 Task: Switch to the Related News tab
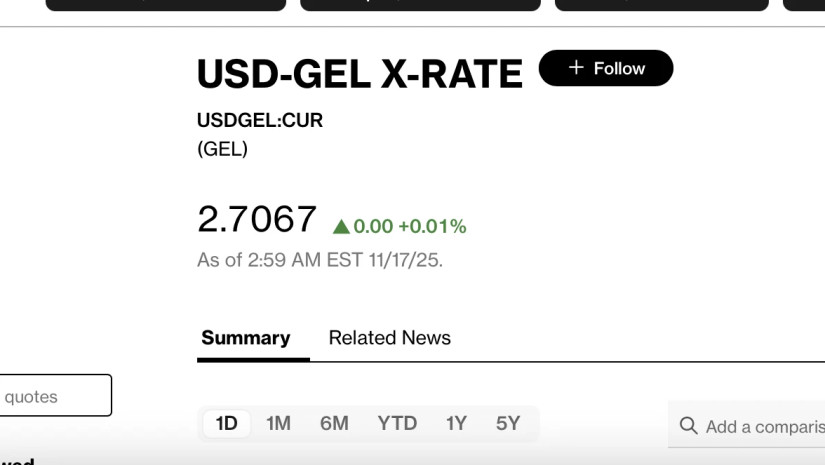pos(390,338)
